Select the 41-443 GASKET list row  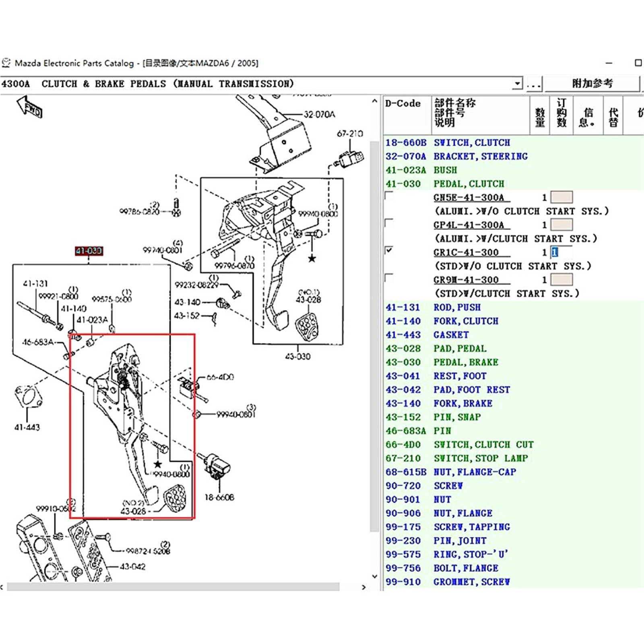point(514,334)
